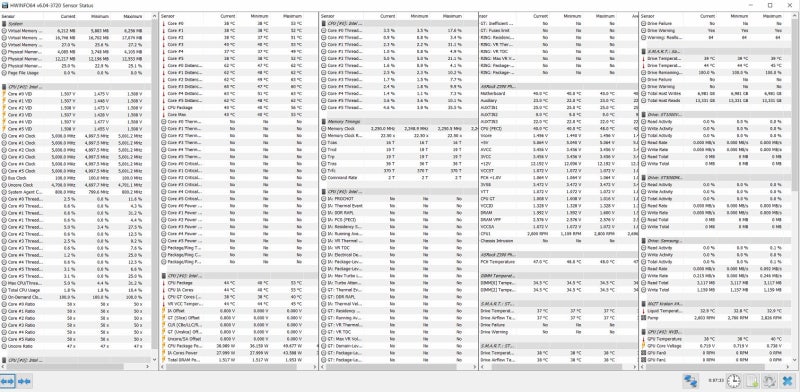
Task: Select the Core #4 Clock row
Action: [76, 164]
